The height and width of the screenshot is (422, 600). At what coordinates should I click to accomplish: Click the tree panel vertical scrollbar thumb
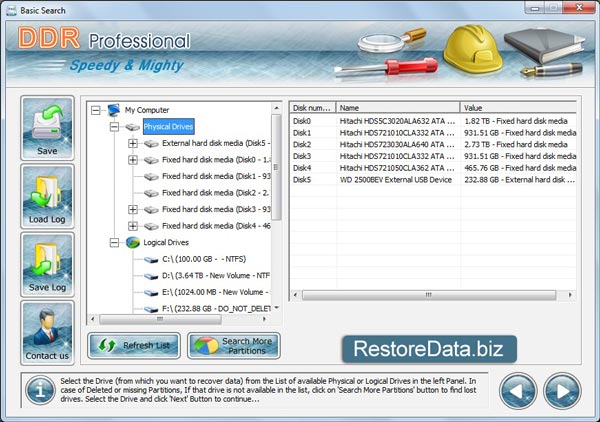pyautogui.click(x=276, y=167)
